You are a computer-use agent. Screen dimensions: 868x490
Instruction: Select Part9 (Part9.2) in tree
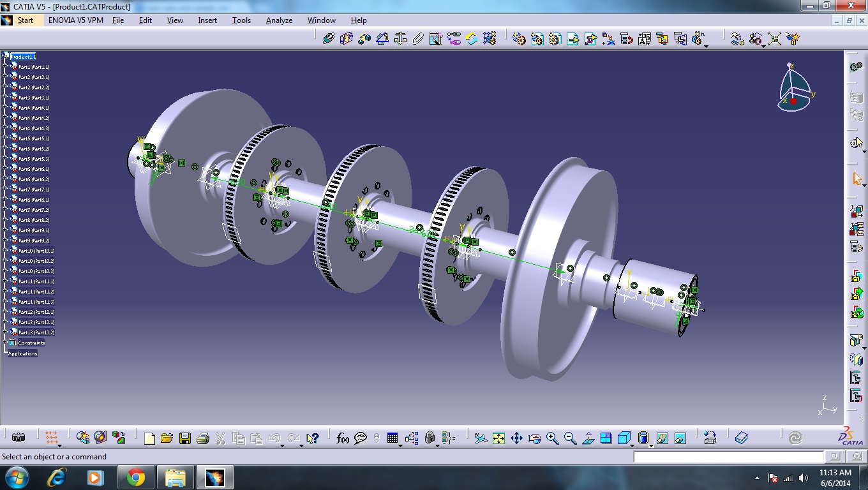(x=34, y=241)
